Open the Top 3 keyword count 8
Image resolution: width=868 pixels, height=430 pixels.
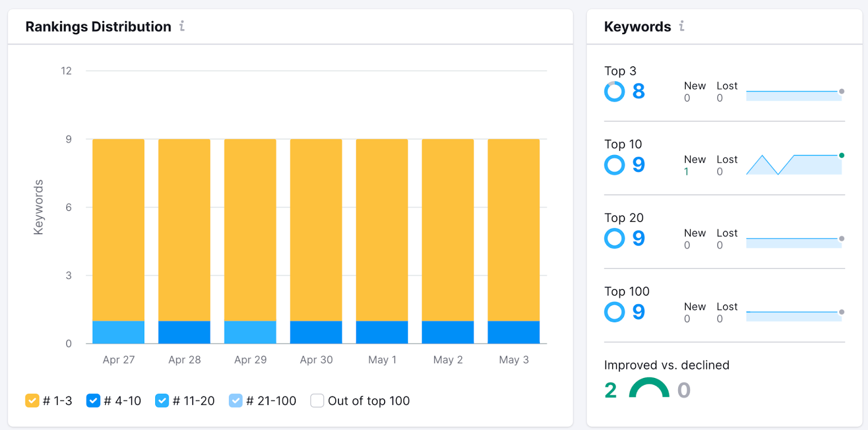[639, 92]
